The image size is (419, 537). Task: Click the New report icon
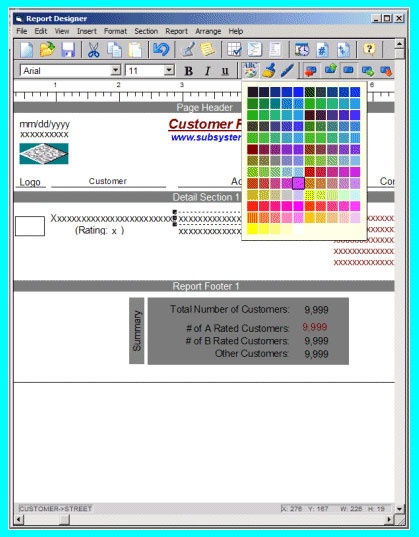pyautogui.click(x=26, y=50)
